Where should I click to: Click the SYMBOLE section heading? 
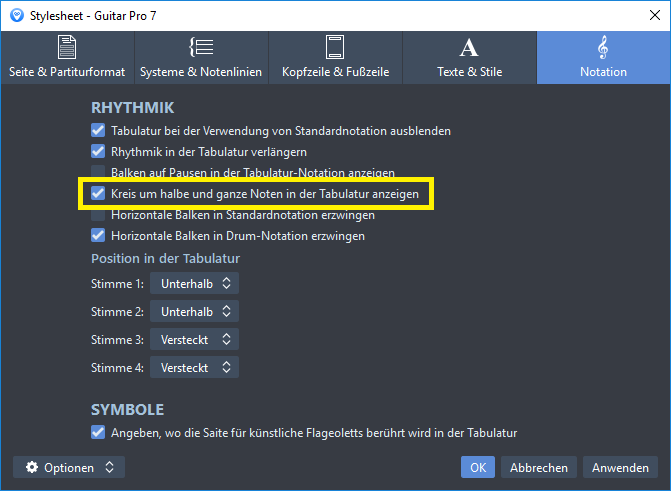[128, 410]
